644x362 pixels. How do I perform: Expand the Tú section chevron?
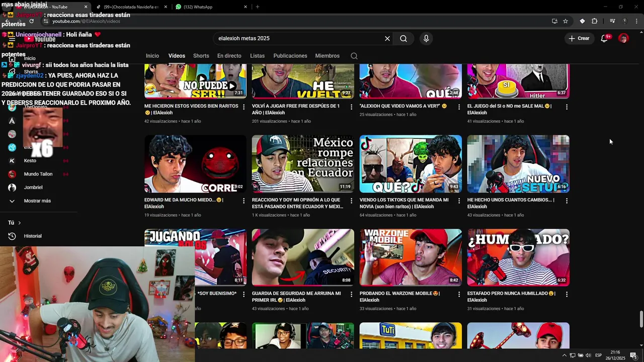tap(20, 223)
